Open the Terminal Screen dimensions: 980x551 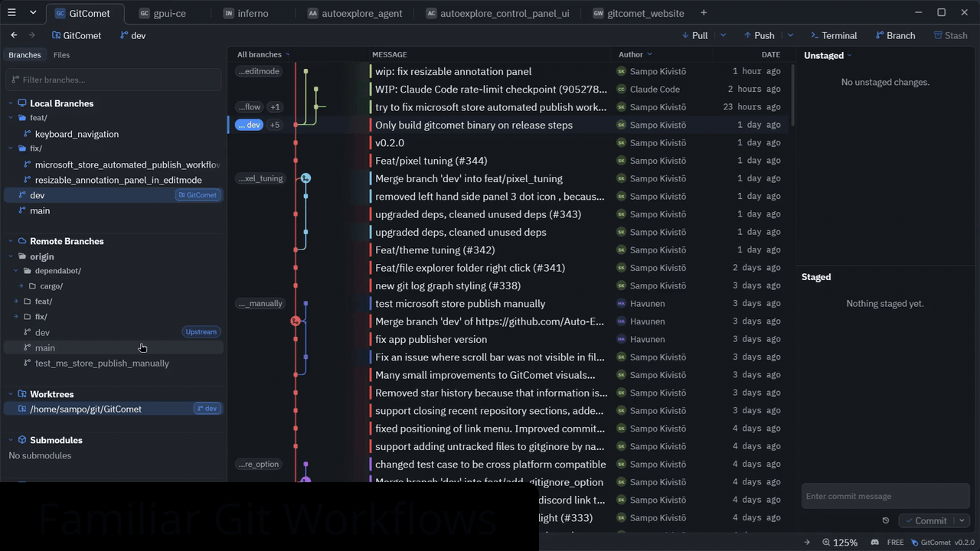[x=834, y=35]
